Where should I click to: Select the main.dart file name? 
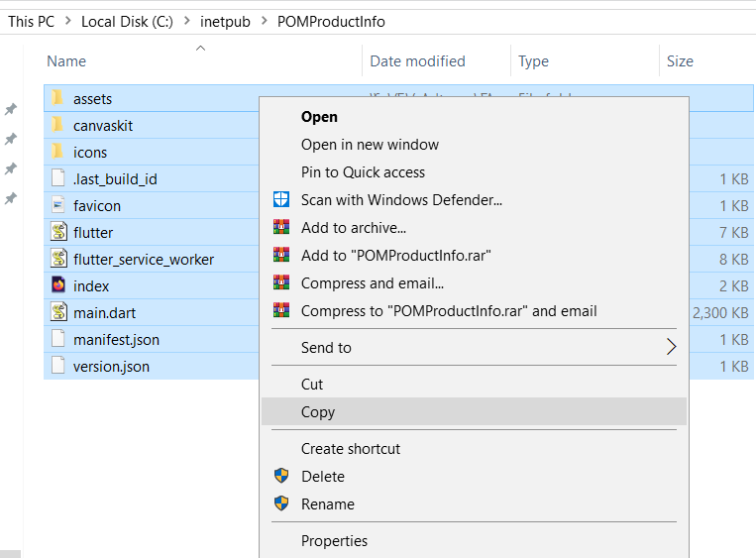[x=104, y=313]
